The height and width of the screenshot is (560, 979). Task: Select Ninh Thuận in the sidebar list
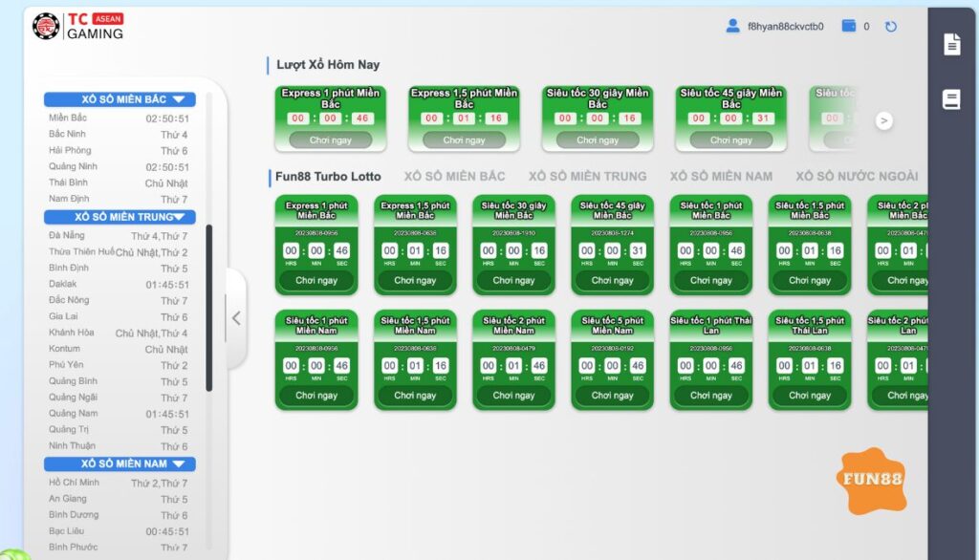(118, 446)
